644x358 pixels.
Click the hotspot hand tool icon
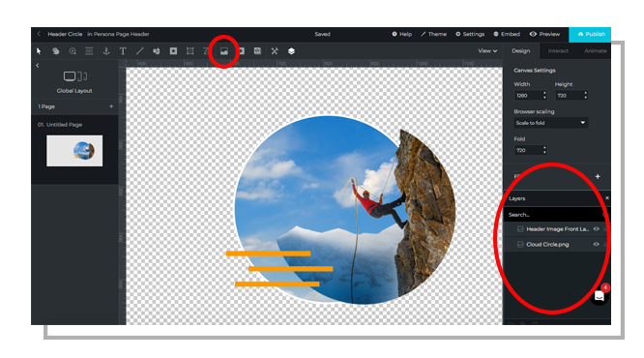(x=157, y=51)
